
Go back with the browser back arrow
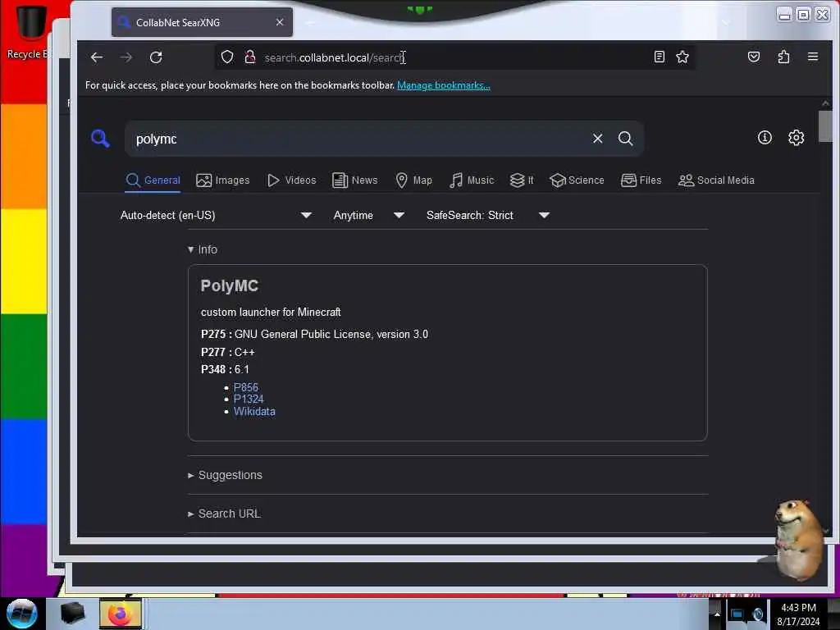(97, 57)
